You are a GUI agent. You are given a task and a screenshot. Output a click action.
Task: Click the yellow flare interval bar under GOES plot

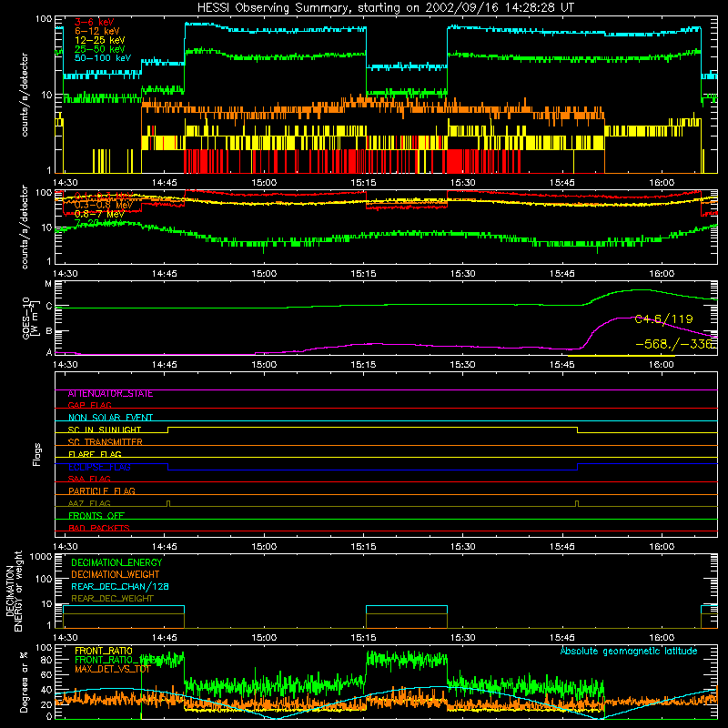coord(622,356)
